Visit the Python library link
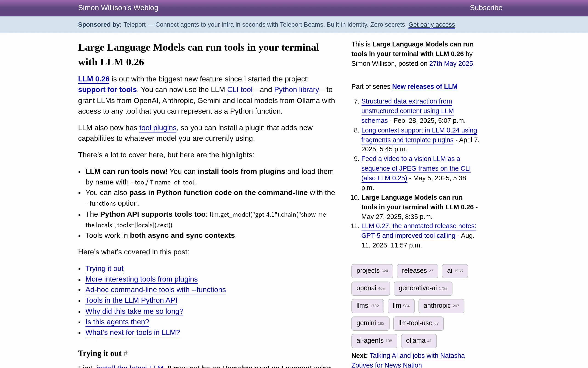588x368 pixels. click(x=297, y=89)
